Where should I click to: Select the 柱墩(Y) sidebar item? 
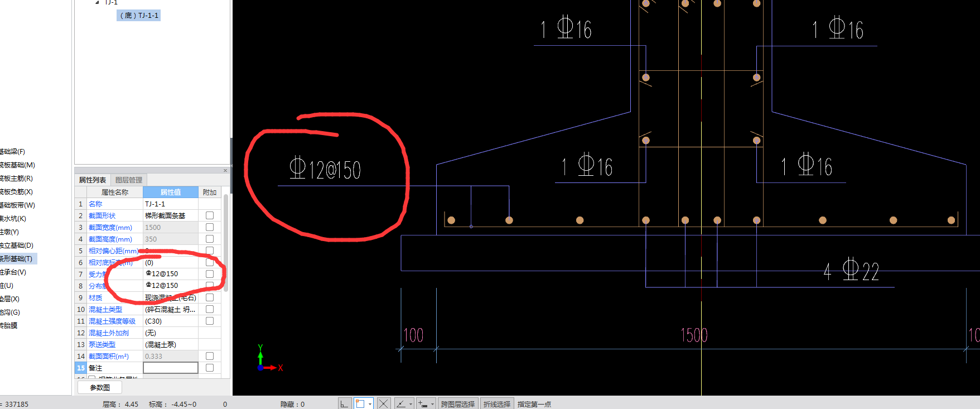pos(9,232)
